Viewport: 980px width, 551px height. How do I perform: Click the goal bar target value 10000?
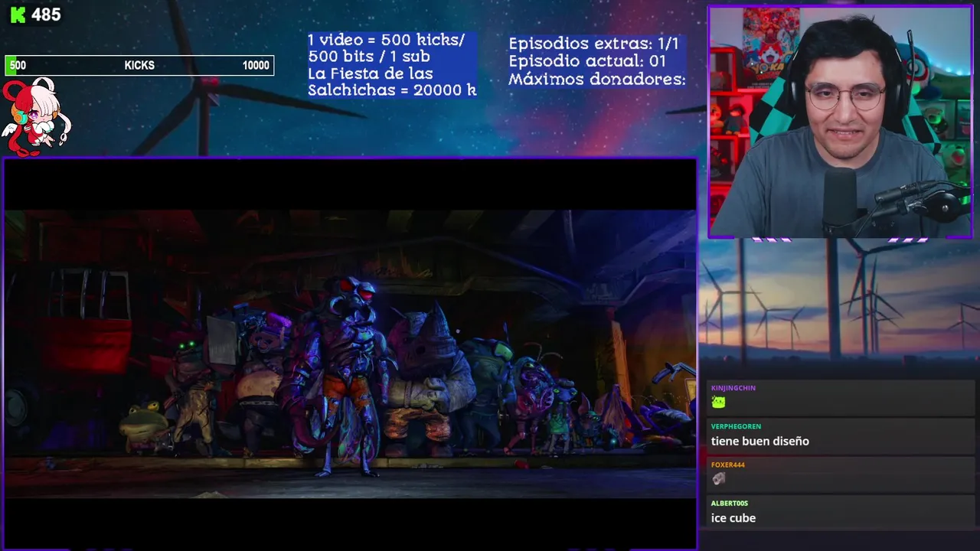tap(256, 66)
